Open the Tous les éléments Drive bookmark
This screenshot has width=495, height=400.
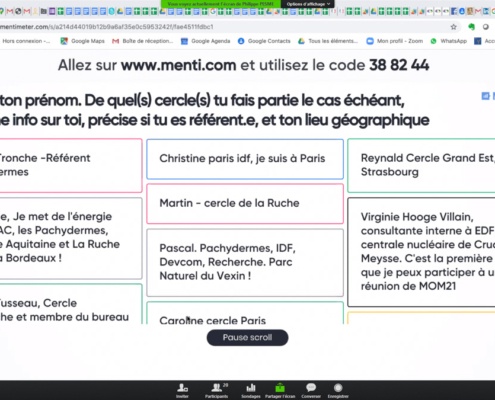coord(328,41)
